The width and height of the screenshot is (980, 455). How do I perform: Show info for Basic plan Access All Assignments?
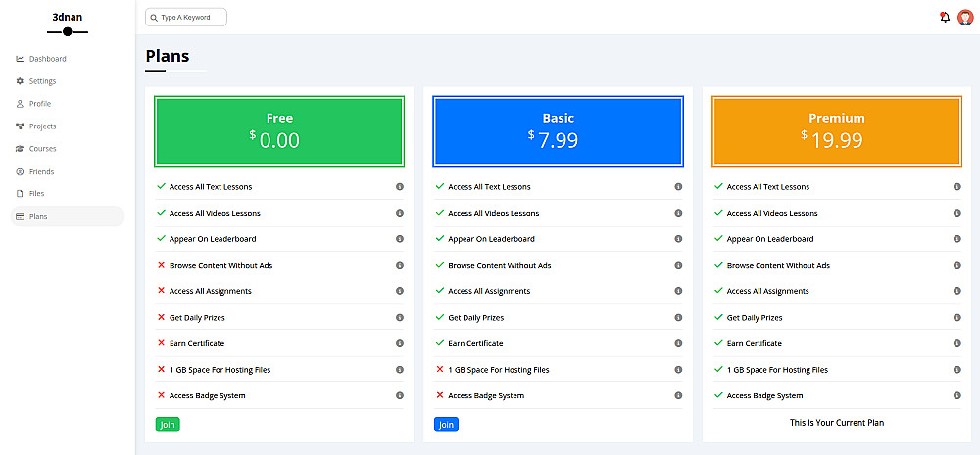pos(678,291)
